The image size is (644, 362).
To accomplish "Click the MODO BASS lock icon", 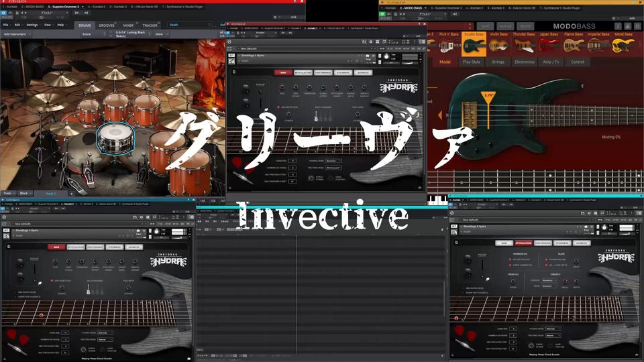I will [628, 26].
